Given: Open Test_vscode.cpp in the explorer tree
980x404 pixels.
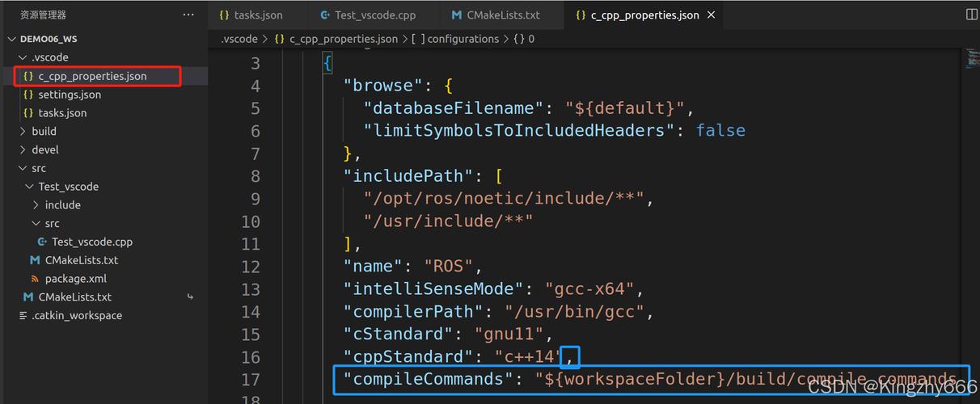Looking at the screenshot, I should point(92,242).
